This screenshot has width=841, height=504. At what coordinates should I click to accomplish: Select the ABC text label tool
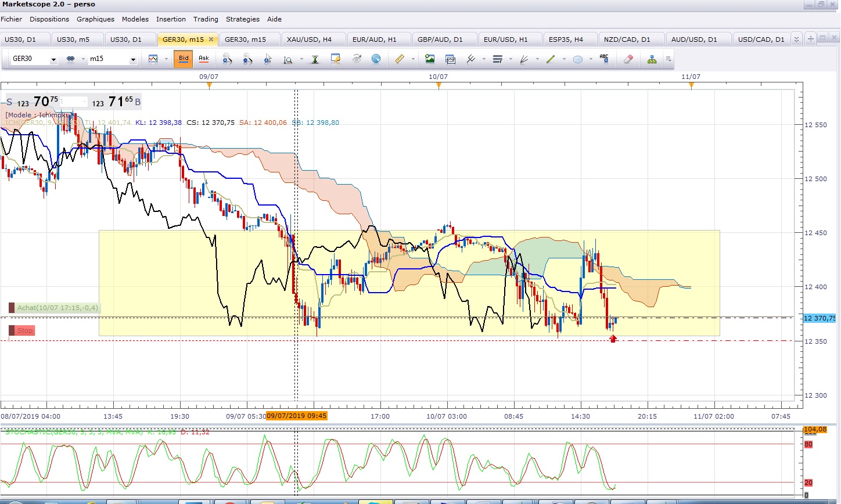click(x=604, y=59)
